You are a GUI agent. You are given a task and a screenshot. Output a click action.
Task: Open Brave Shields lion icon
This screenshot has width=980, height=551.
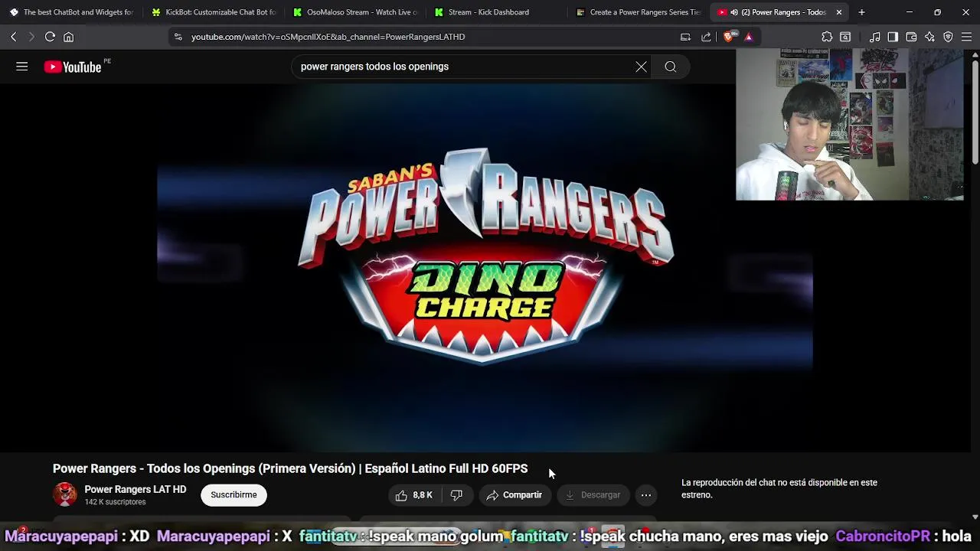pos(730,36)
